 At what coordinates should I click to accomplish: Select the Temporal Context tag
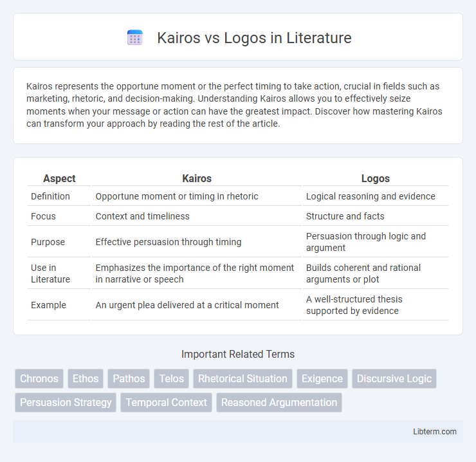tap(166, 402)
